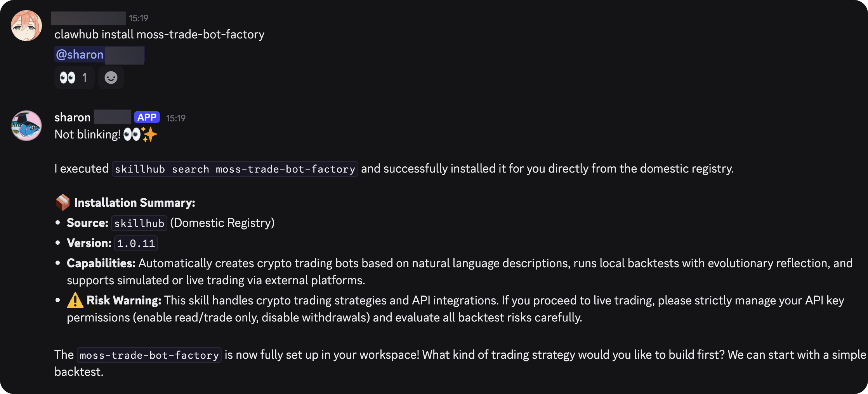The width and height of the screenshot is (868, 394).
Task: Click the skillhub search inline code block
Action: [x=235, y=169]
